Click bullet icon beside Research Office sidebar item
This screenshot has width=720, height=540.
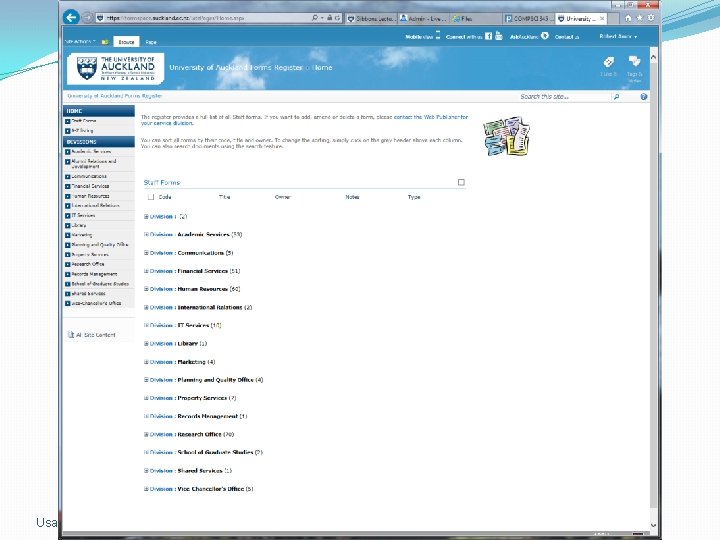coord(68,264)
